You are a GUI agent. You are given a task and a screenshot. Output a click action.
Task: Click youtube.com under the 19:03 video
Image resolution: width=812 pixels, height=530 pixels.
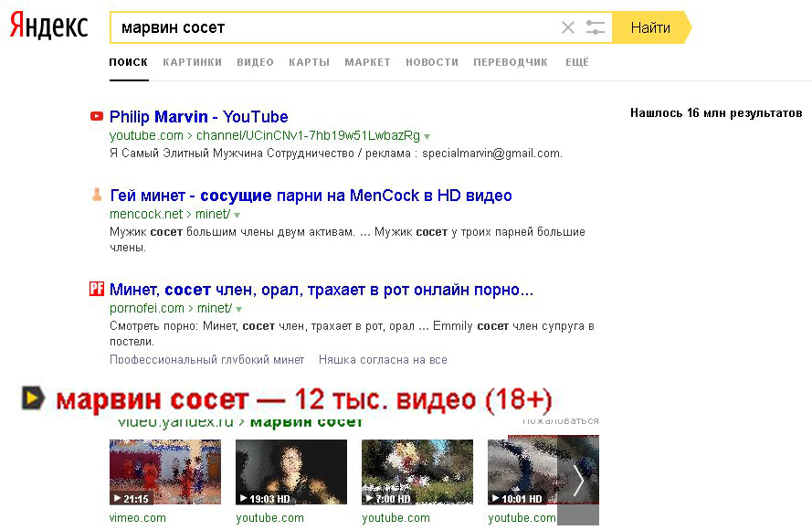269,517
